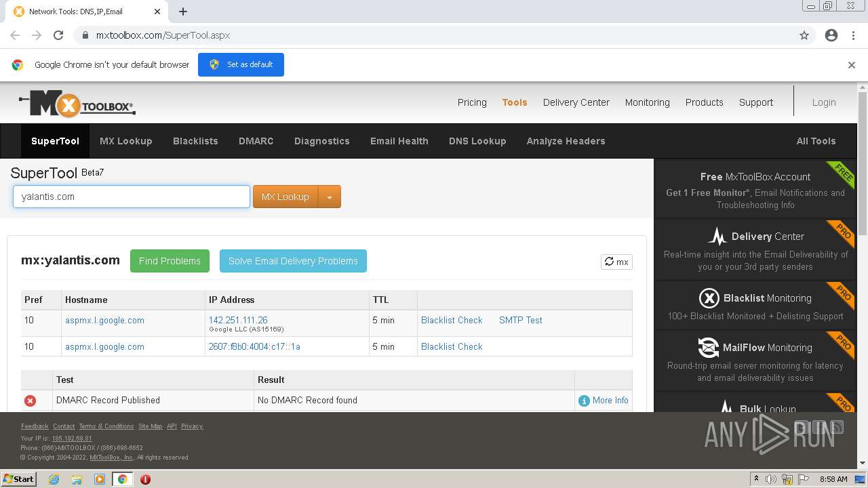The height and width of the screenshot is (488, 868).
Task: Open Blacklist Monitoring sidebar item
Action: 755,306
